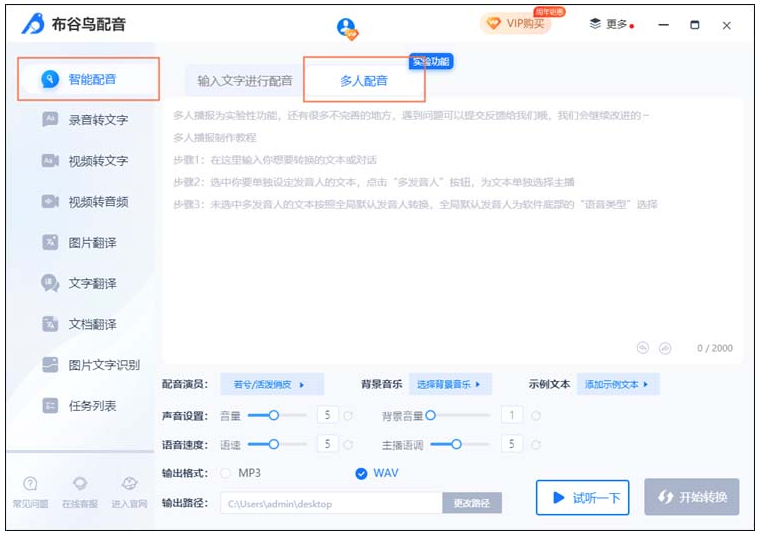Click the 主播语调 slider handle
This screenshot has width=763, height=536.
tap(457, 443)
